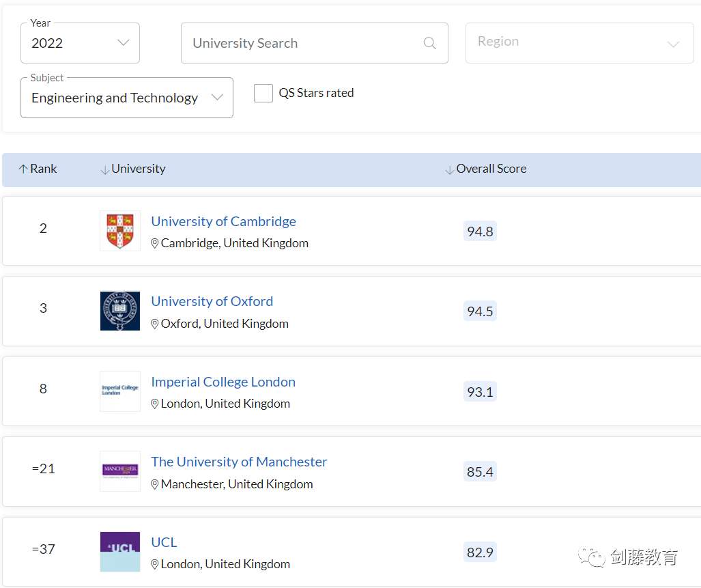Click rank =21 in Manchester row
This screenshot has height=588, width=701.
[44, 468]
